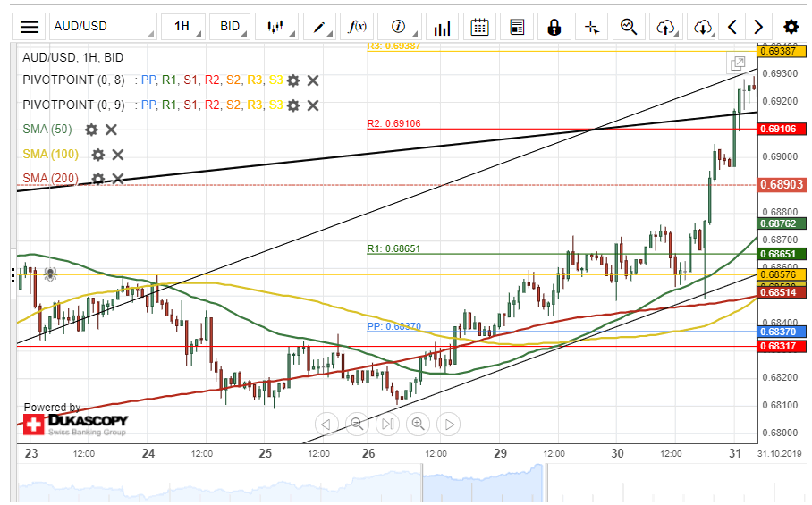Open chart settings gear in toolbar
This screenshot has width=812, height=505.
click(x=791, y=27)
